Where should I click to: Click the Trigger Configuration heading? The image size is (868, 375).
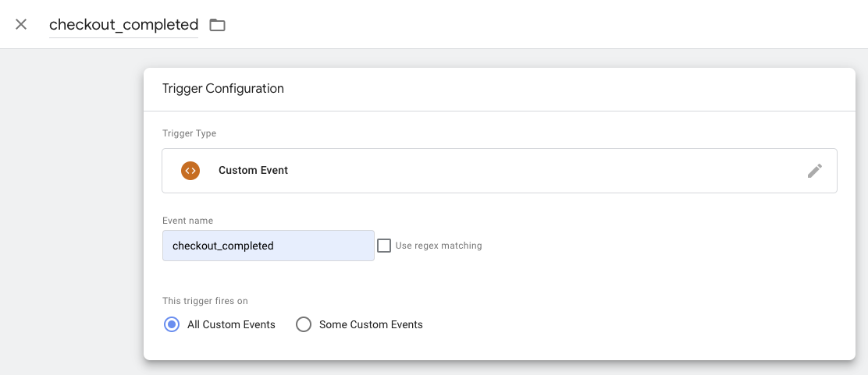click(x=223, y=89)
